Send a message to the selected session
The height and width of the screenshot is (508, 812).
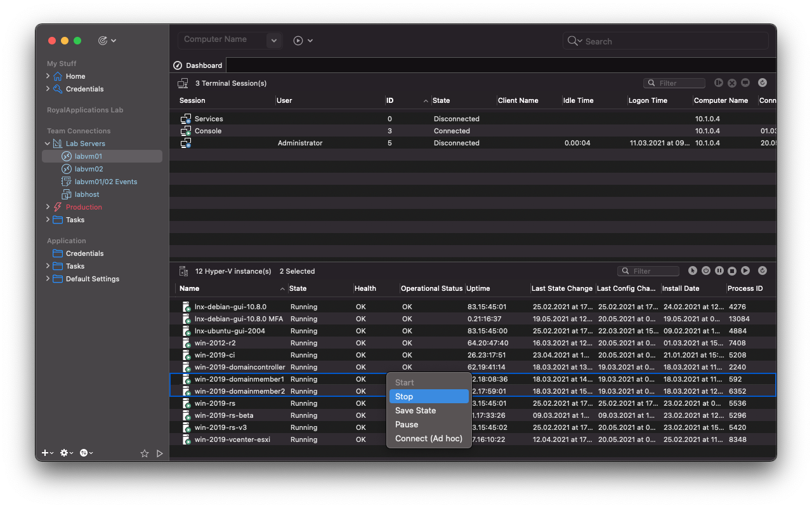(x=745, y=83)
